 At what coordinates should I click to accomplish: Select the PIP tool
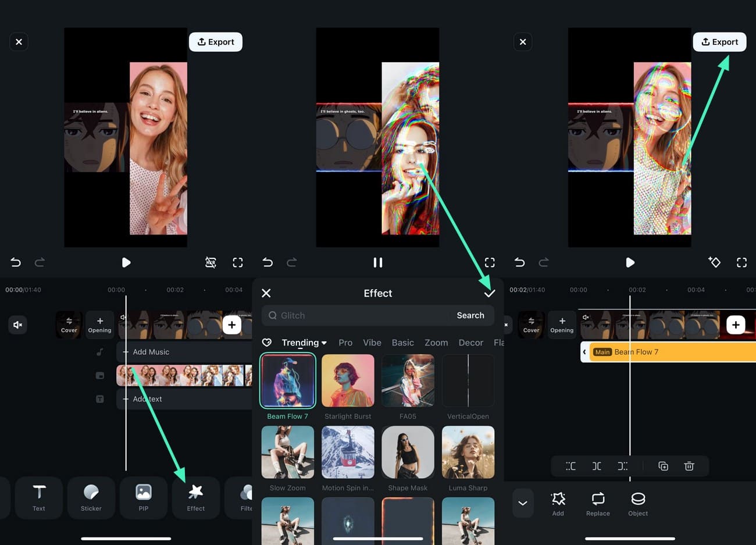pyautogui.click(x=143, y=497)
